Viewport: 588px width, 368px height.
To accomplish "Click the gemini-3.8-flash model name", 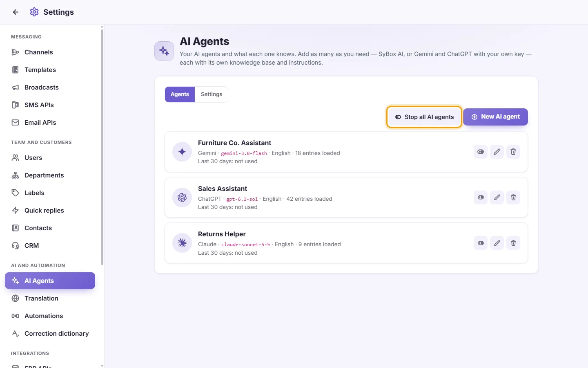I will click(244, 153).
